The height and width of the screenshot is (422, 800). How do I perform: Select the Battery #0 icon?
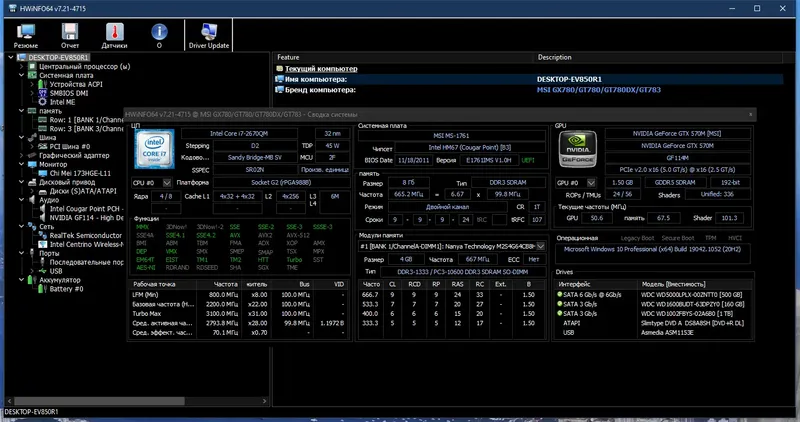43,289
